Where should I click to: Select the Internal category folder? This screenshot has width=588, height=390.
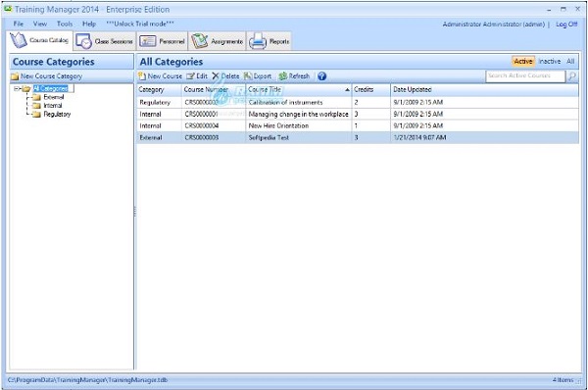[x=53, y=106]
